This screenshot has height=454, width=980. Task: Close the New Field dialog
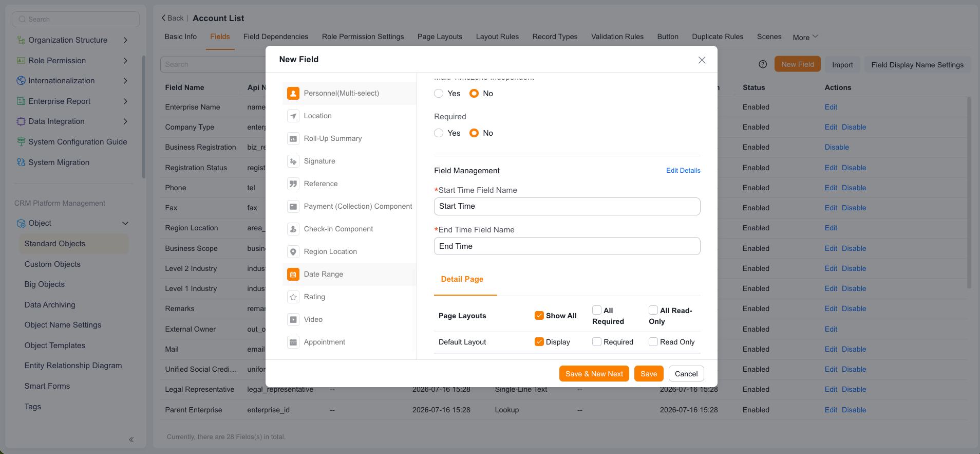(702, 60)
